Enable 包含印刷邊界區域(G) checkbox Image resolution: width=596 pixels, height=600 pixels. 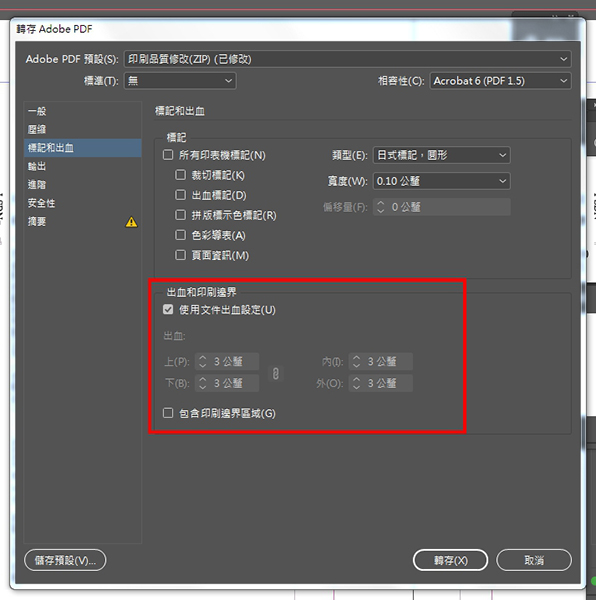pyautogui.click(x=168, y=413)
